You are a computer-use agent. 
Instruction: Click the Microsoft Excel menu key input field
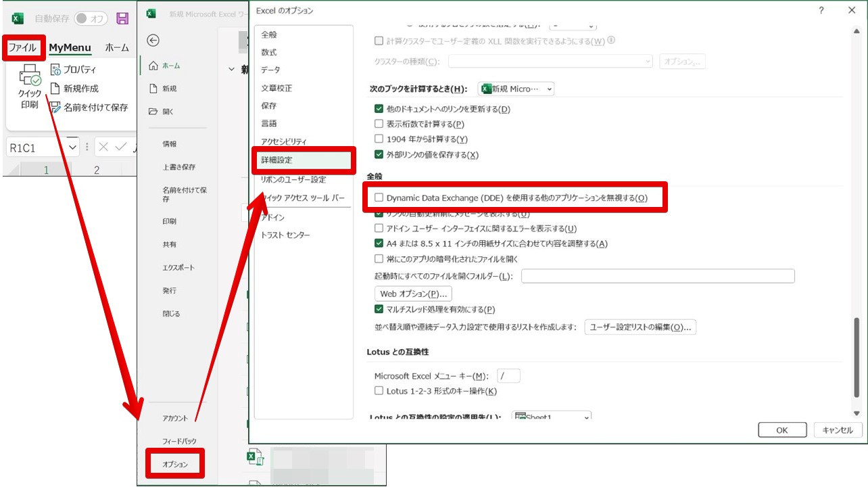(508, 376)
